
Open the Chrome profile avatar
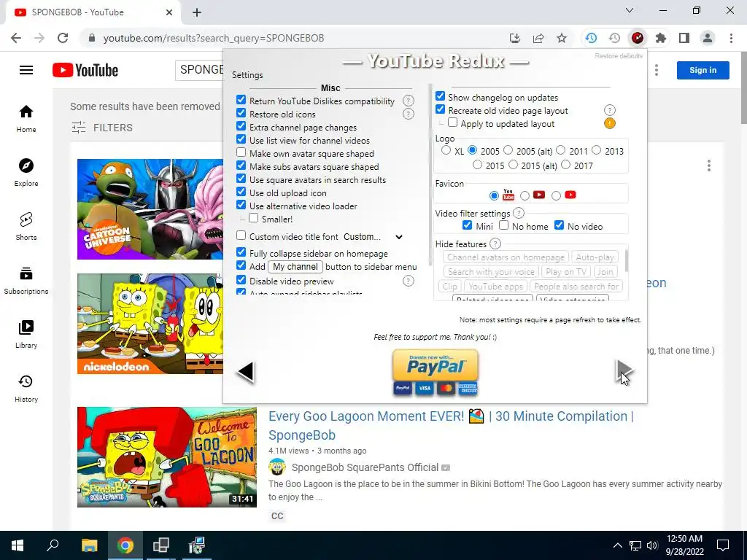pyautogui.click(x=708, y=38)
